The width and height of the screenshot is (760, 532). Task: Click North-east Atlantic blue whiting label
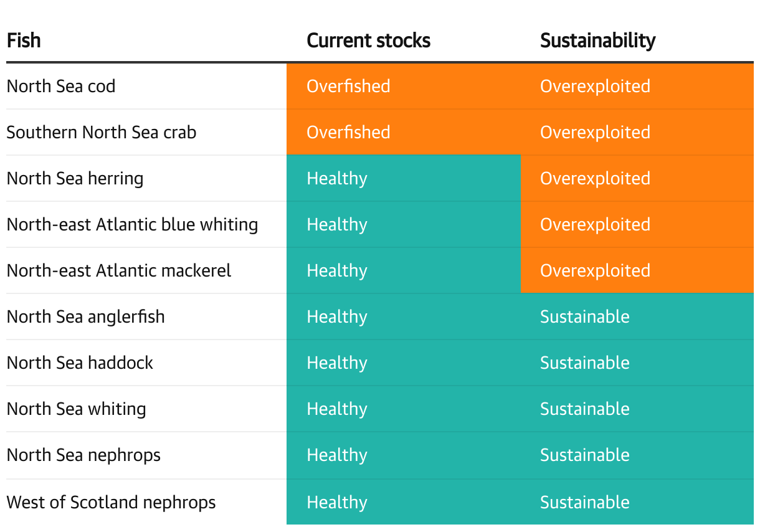pyautogui.click(x=132, y=224)
